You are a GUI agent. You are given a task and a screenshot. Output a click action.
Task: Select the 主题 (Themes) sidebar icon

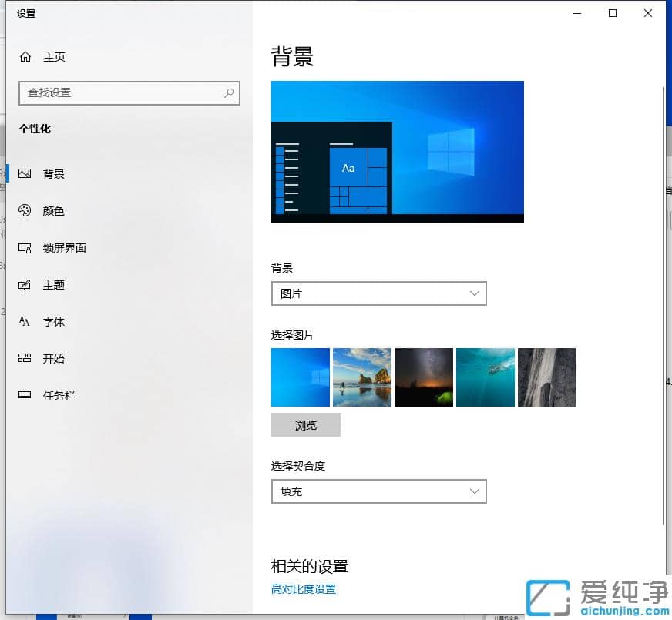point(25,284)
